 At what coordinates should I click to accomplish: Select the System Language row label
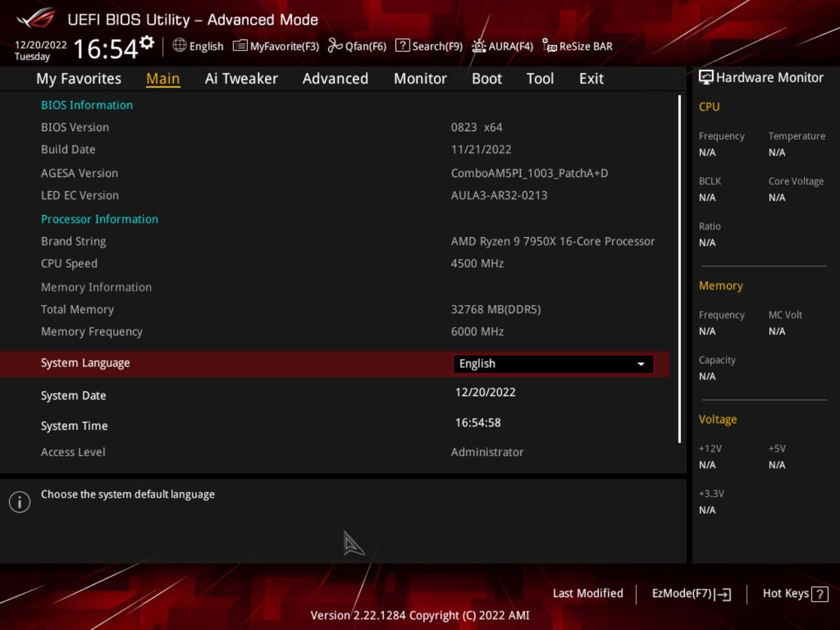[85, 363]
